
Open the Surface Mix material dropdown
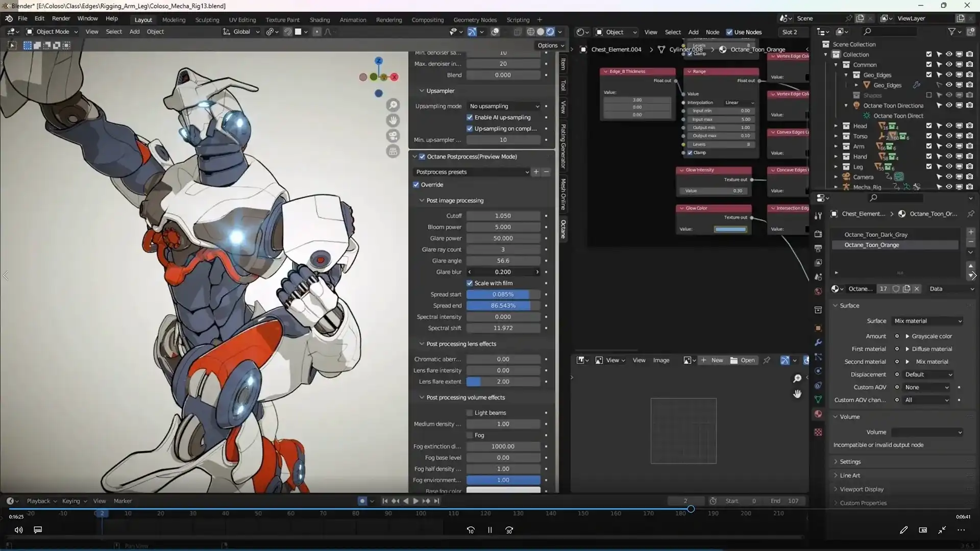tap(926, 320)
